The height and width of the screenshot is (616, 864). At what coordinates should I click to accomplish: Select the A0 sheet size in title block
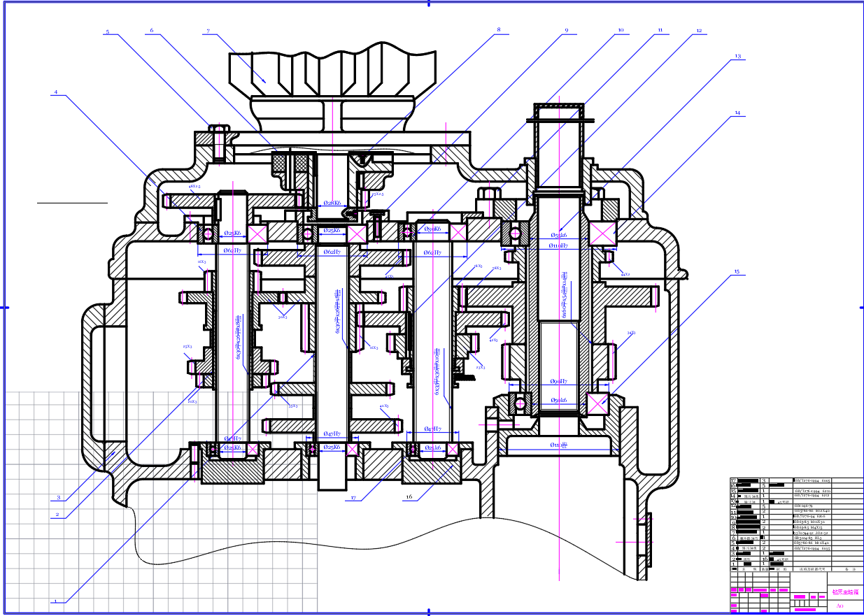(839, 606)
